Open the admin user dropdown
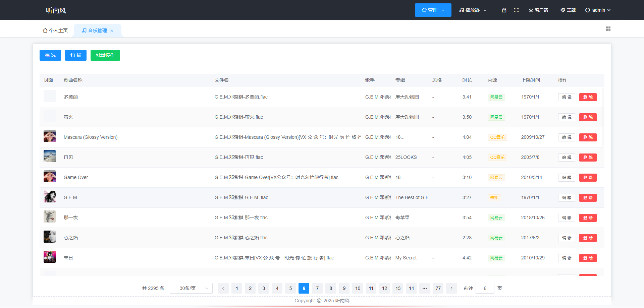 [598, 10]
